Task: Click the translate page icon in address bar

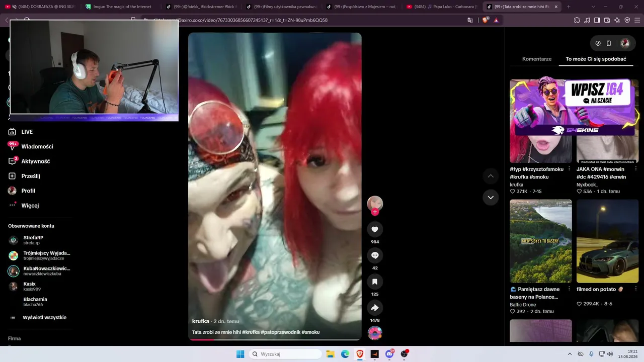Action: pyautogui.click(x=470, y=20)
